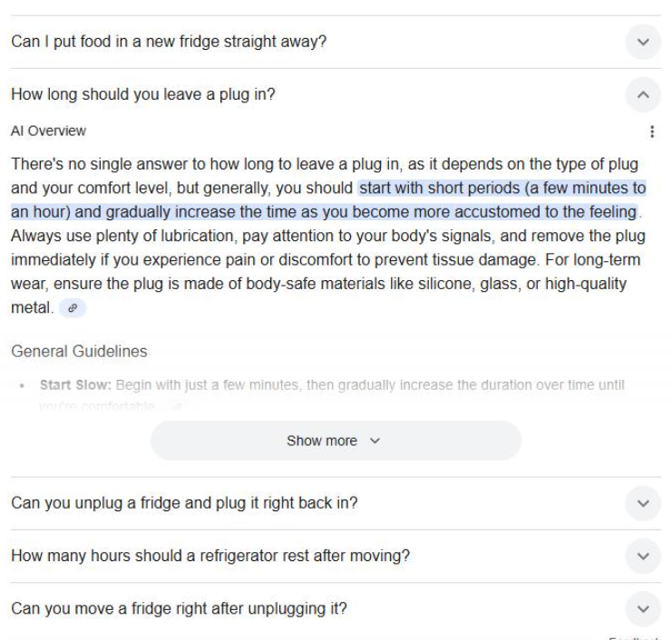672x640 pixels.
Task: Click the "Start Slow" bullet text
Action: tap(74, 385)
